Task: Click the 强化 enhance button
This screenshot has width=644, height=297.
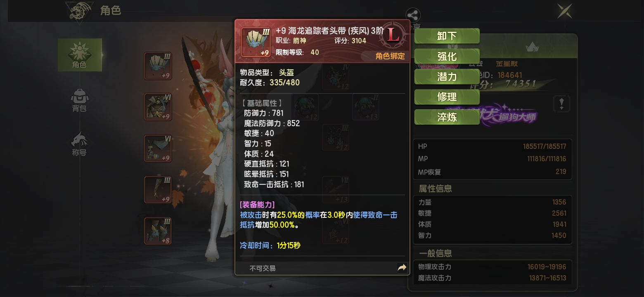Action: 447,56
